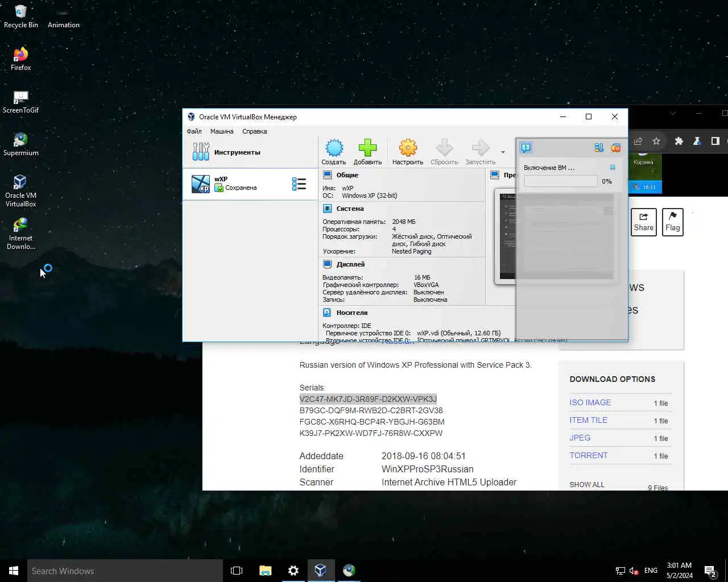Click the Создать (Create) VM toolbar icon

[x=334, y=152]
